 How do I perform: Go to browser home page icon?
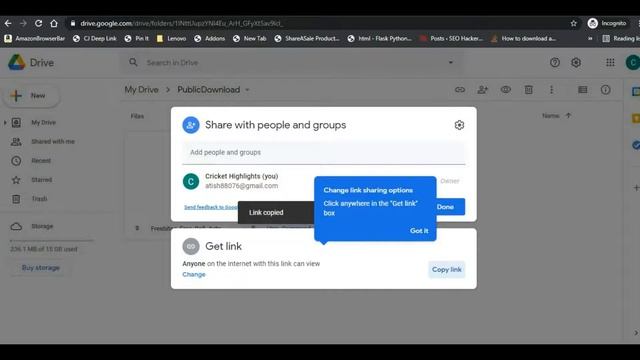point(53,23)
